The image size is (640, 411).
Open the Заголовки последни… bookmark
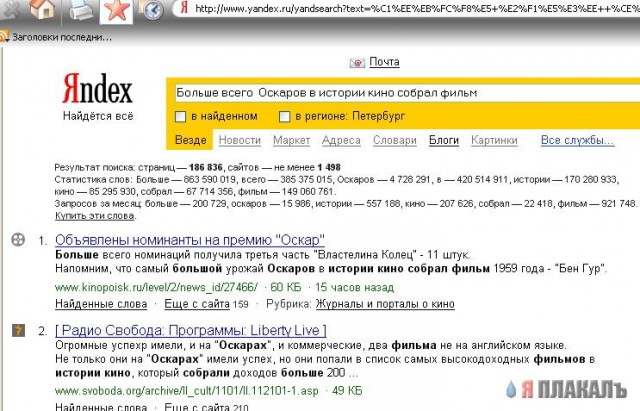coord(62,37)
